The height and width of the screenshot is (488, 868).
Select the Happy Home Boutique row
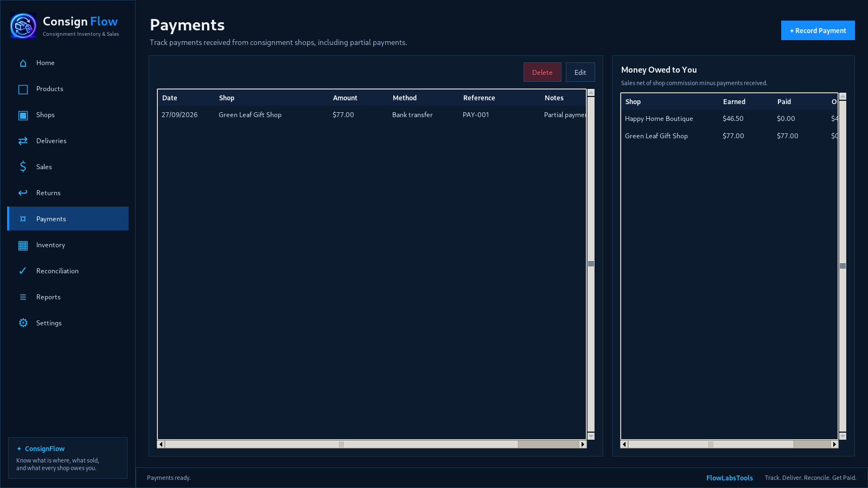[x=730, y=119]
